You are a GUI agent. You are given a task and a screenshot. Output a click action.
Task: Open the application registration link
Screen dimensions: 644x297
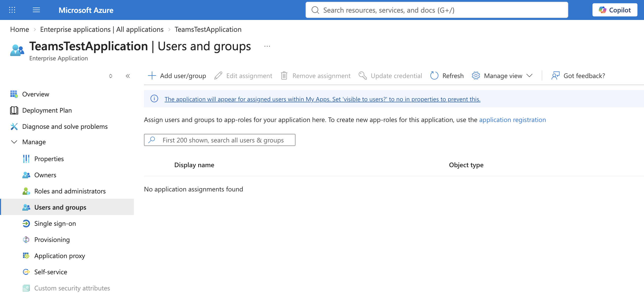[512, 120]
